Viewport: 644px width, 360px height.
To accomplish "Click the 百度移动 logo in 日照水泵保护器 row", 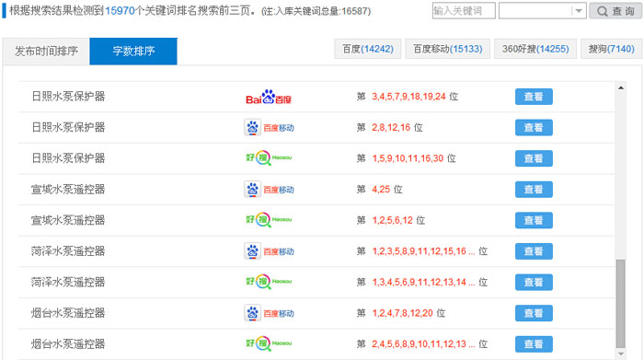I will tap(269, 128).
